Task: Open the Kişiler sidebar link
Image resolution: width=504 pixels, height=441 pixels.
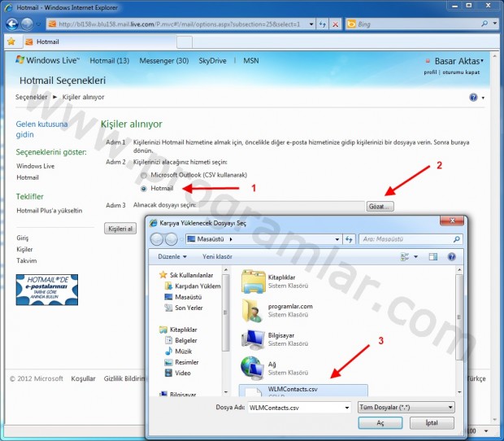Action: click(24, 249)
